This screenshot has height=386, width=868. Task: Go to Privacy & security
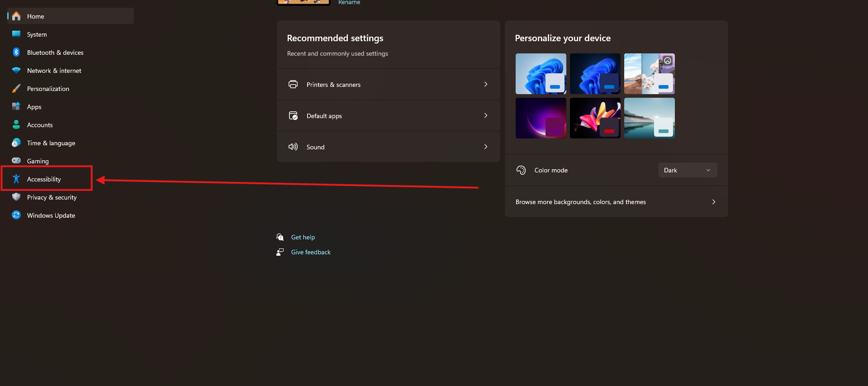pos(70,197)
